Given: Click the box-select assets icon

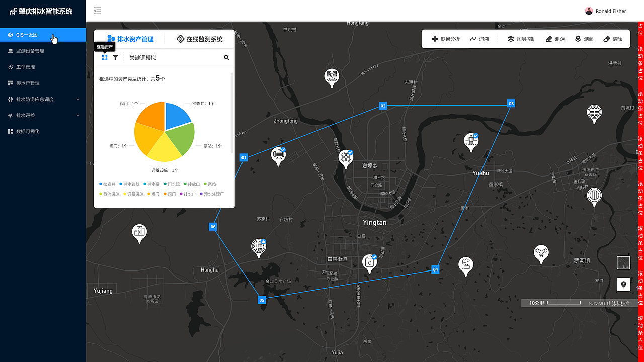Looking at the screenshot, I should [x=105, y=58].
